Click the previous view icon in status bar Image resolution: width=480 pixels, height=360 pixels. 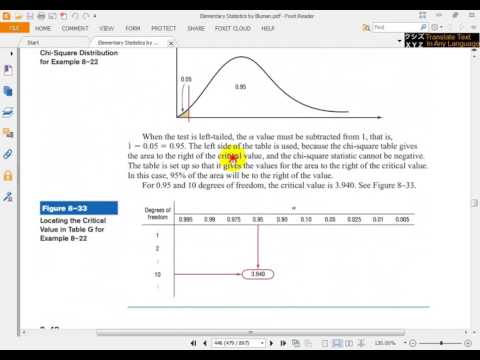tap(295, 343)
